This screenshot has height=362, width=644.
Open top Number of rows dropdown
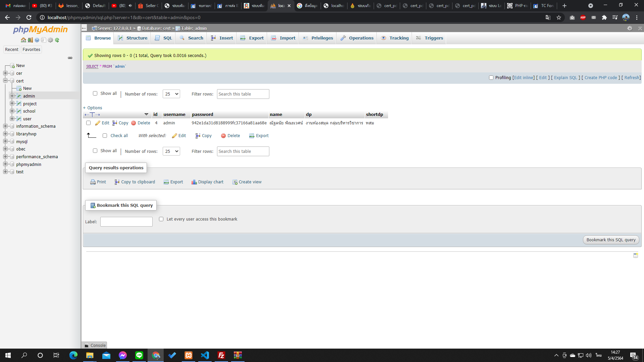tap(171, 94)
